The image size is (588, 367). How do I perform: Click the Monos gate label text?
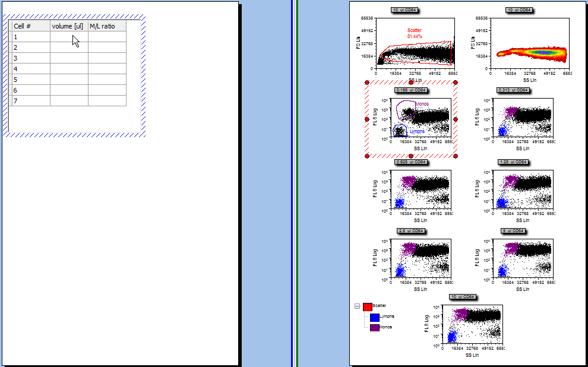click(422, 105)
